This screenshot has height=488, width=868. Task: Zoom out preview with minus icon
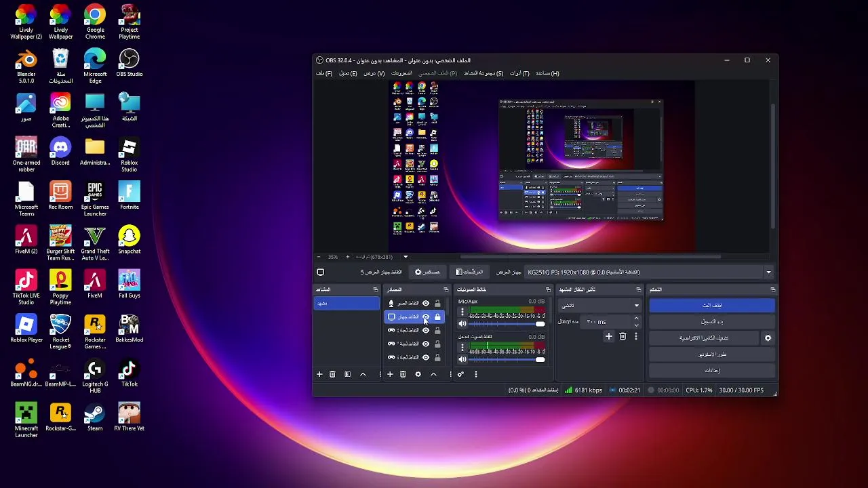coord(319,257)
